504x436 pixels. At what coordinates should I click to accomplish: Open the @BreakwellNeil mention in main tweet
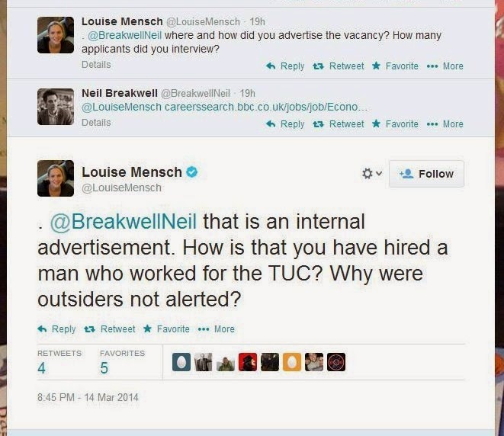point(124,222)
